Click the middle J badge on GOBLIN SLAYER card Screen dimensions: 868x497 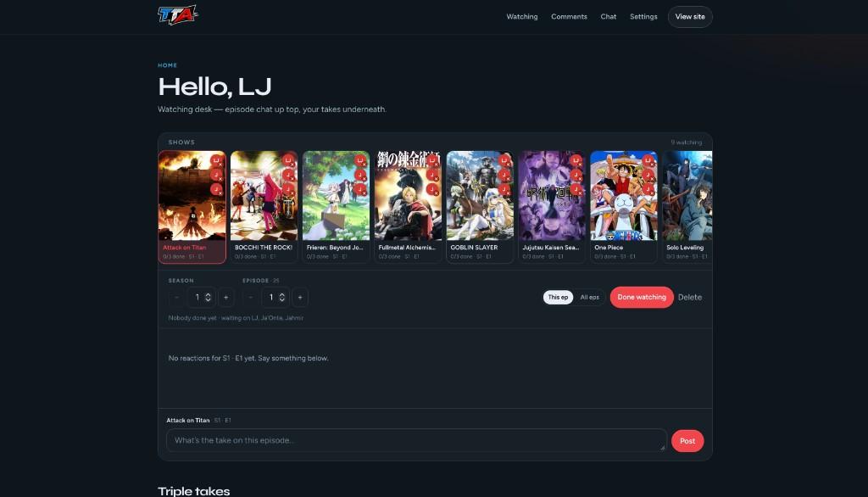tap(504, 175)
